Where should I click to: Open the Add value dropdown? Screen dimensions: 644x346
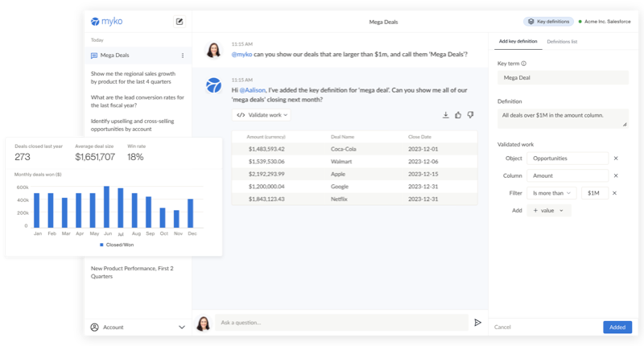549,211
